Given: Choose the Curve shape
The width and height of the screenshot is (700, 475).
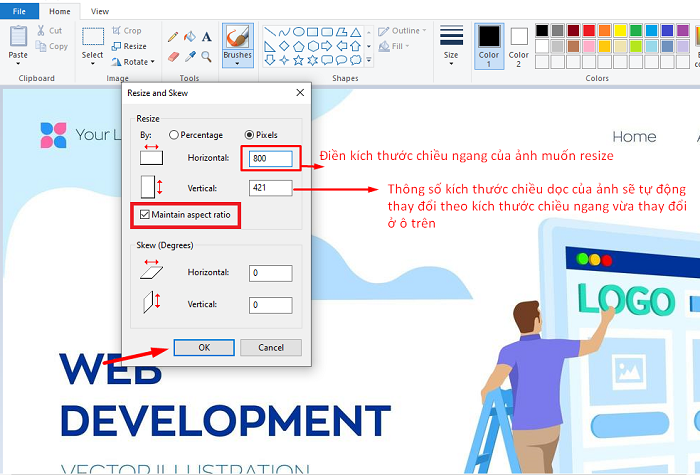Looking at the screenshot, I should tap(284, 32).
